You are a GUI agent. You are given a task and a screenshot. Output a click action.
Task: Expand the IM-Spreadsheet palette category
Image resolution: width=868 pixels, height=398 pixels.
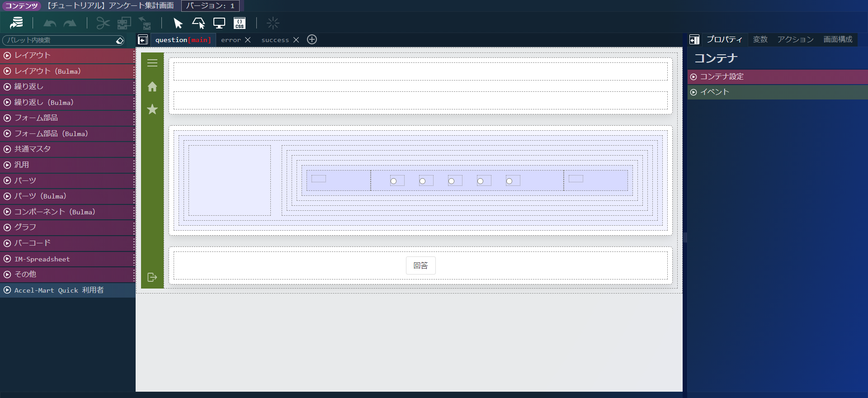click(67, 259)
